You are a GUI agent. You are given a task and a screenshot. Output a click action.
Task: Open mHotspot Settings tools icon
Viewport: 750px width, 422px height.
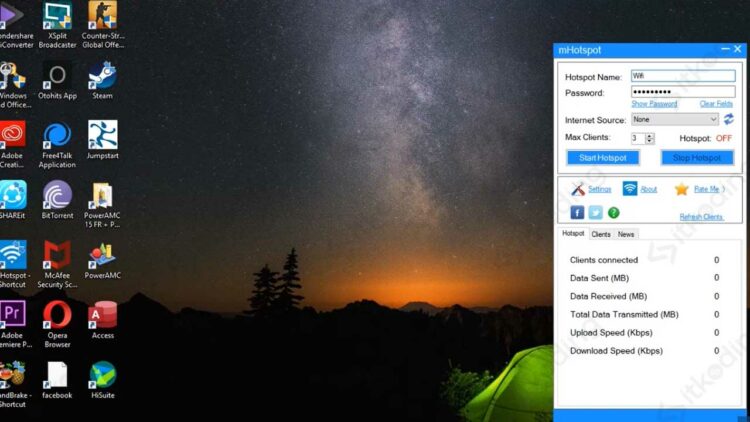coord(578,189)
